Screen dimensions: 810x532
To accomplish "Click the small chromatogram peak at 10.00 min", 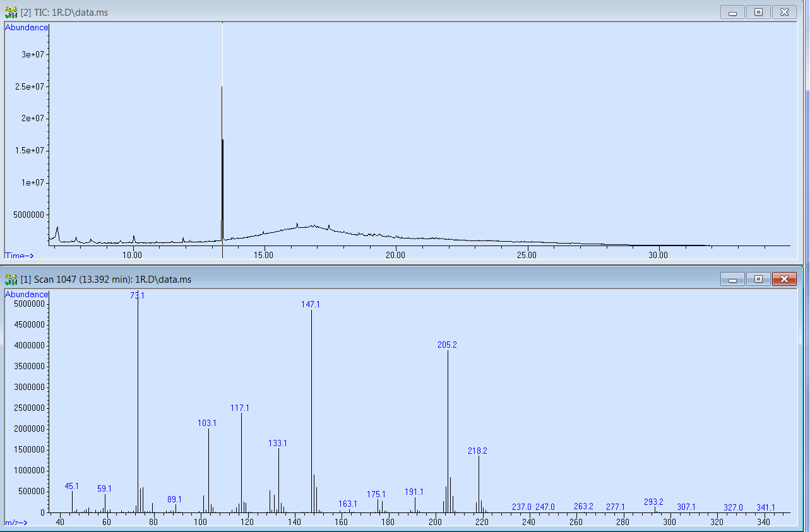I will pos(134,239).
